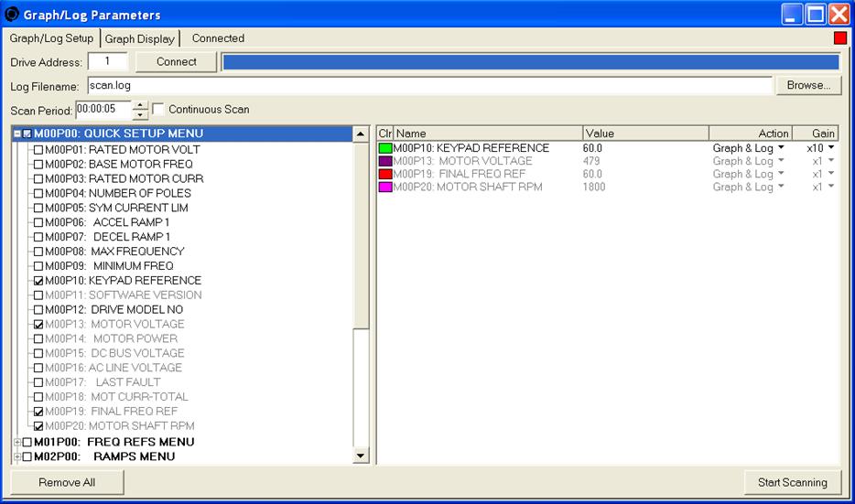Click red swatch beside FINAL FREQ REF
Image resolution: width=855 pixels, height=504 pixels.
point(385,174)
